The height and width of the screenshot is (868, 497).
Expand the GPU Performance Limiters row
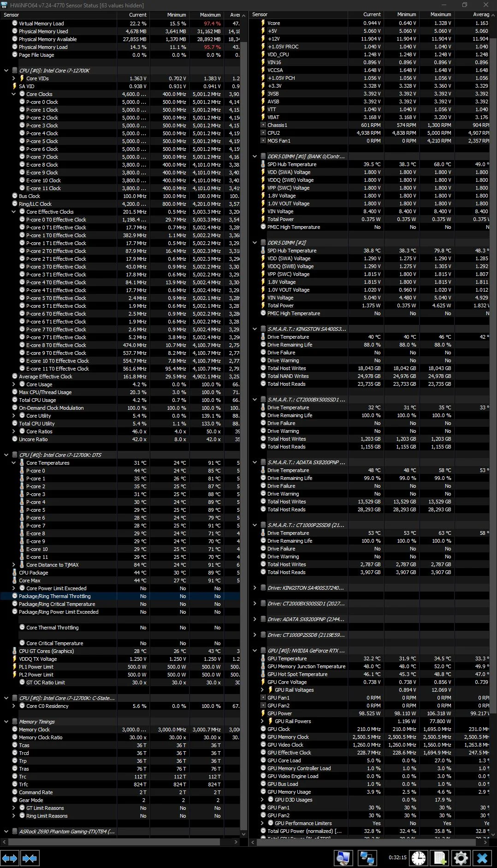pyautogui.click(x=262, y=823)
